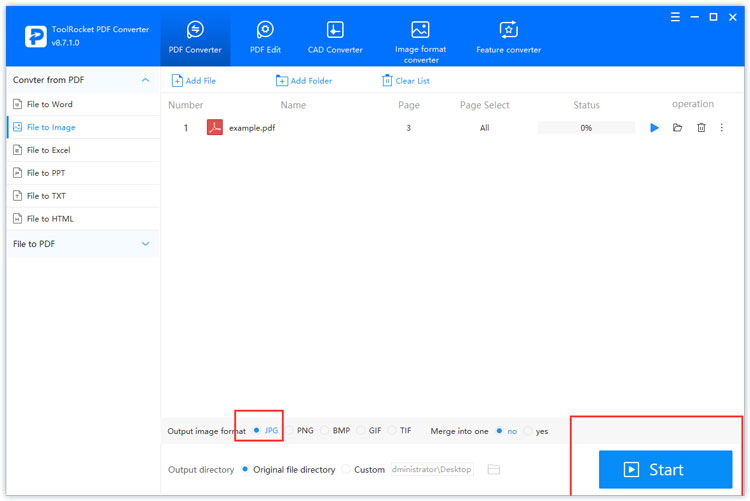Set Merge into one to no
Screen dimensions: 750x501
point(507,431)
